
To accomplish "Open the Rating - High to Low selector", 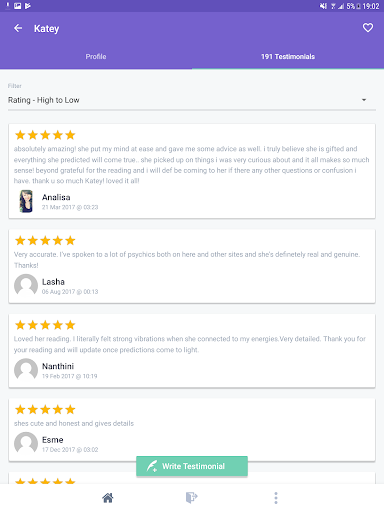I will (192, 100).
